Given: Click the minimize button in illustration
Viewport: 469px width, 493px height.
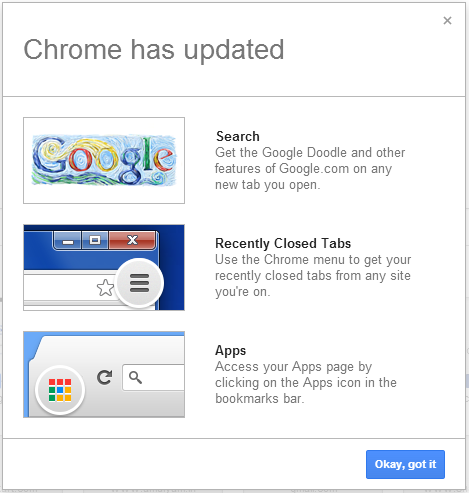Looking at the screenshot, I should point(68,240).
